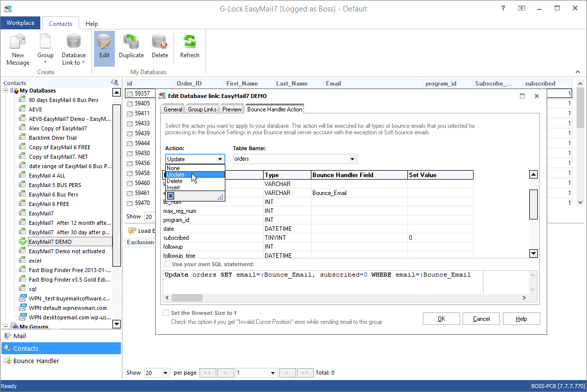Enable 'Use your own SQL statement'
Screen dimensions: 587x392
tap(168, 264)
